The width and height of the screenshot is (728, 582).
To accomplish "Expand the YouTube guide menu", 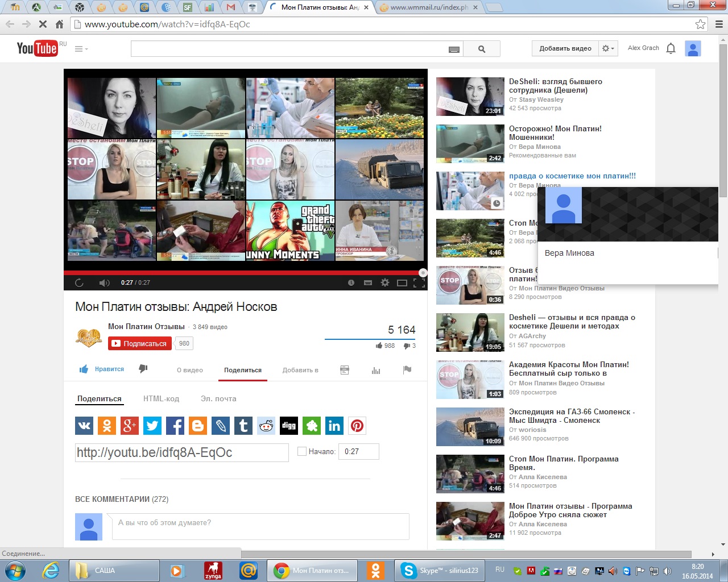I will coord(81,49).
